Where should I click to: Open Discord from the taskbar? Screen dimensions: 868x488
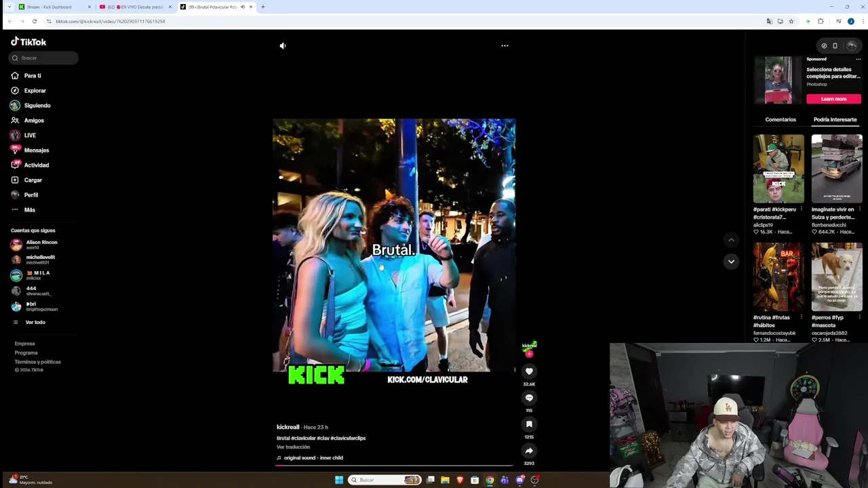[x=519, y=480]
